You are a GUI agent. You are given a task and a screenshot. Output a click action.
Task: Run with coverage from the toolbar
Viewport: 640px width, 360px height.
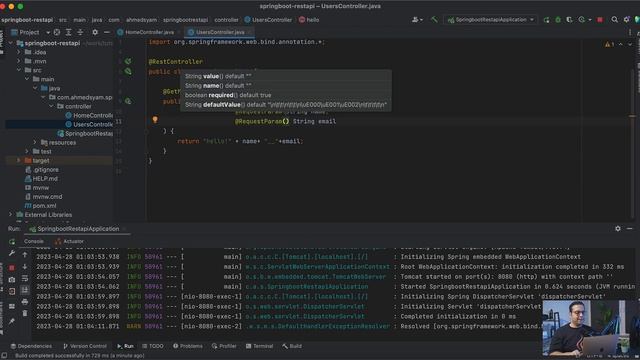point(569,20)
